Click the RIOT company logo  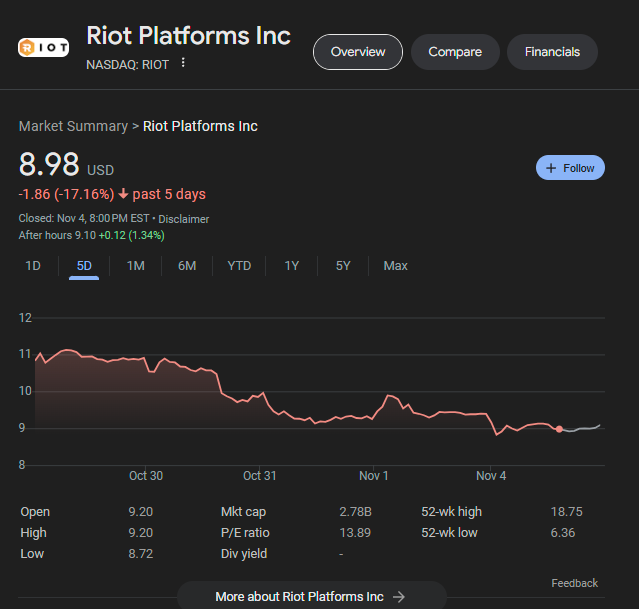click(43, 48)
